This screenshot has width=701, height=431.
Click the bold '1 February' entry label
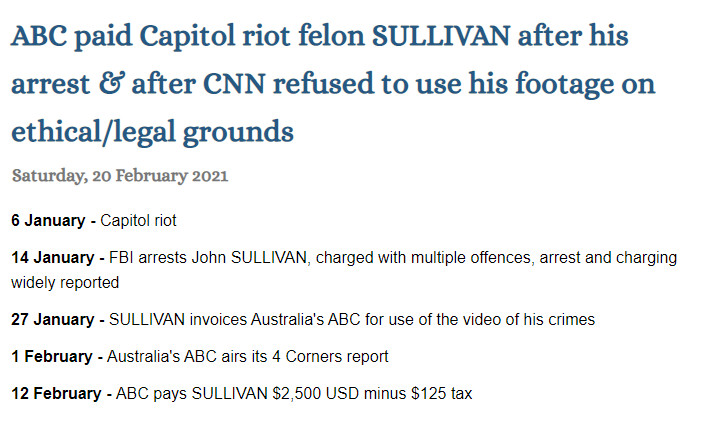[x=51, y=356]
